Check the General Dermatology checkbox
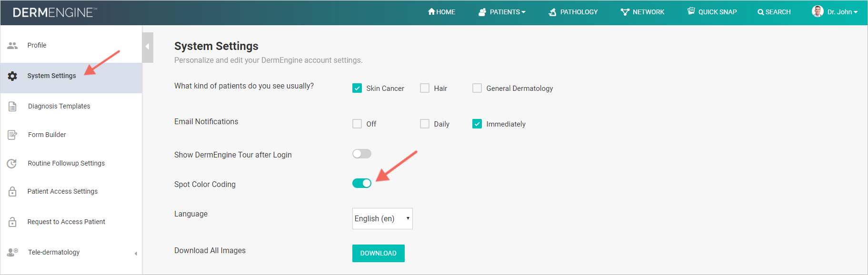This screenshot has height=275, width=868. tap(477, 88)
